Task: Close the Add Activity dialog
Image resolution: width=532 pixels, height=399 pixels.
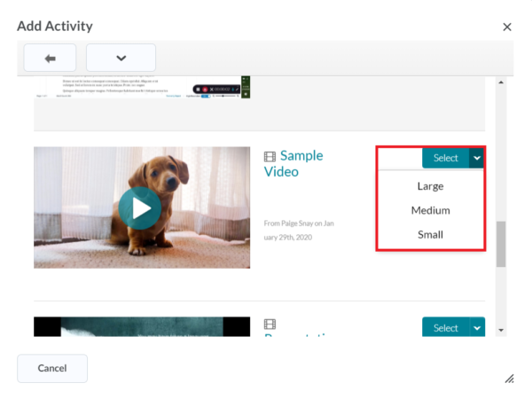Action: [507, 27]
